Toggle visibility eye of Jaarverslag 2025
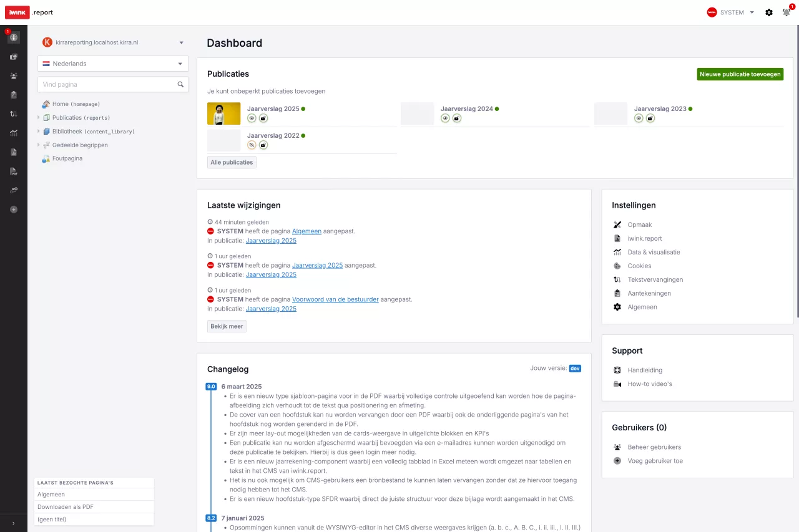Viewport: 799px width, 532px height. pos(252,118)
